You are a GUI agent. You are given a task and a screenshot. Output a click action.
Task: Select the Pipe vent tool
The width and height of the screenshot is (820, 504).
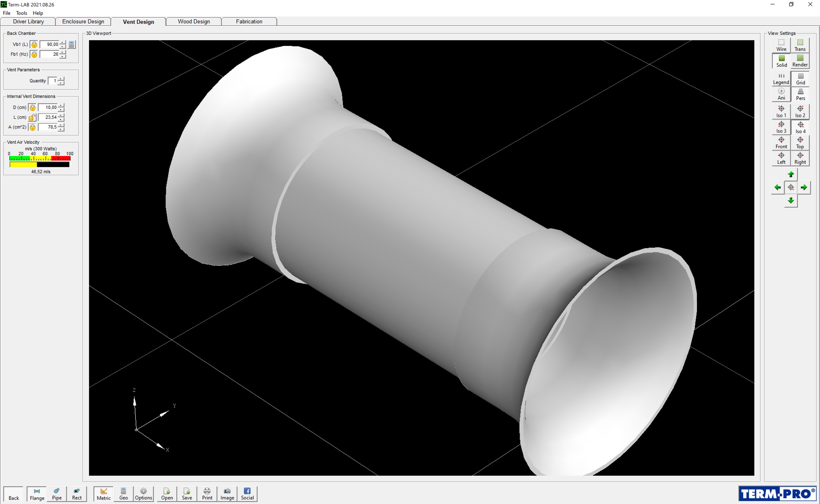pyautogui.click(x=56, y=494)
